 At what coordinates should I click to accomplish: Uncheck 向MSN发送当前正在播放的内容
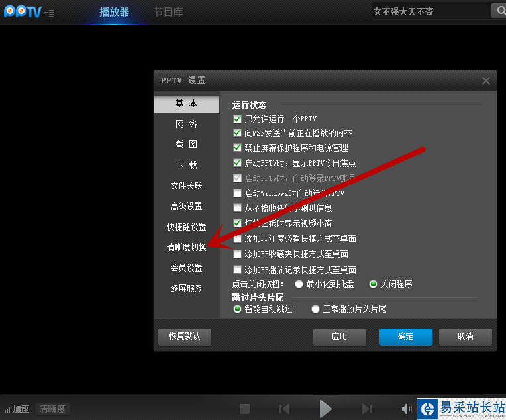click(x=237, y=133)
